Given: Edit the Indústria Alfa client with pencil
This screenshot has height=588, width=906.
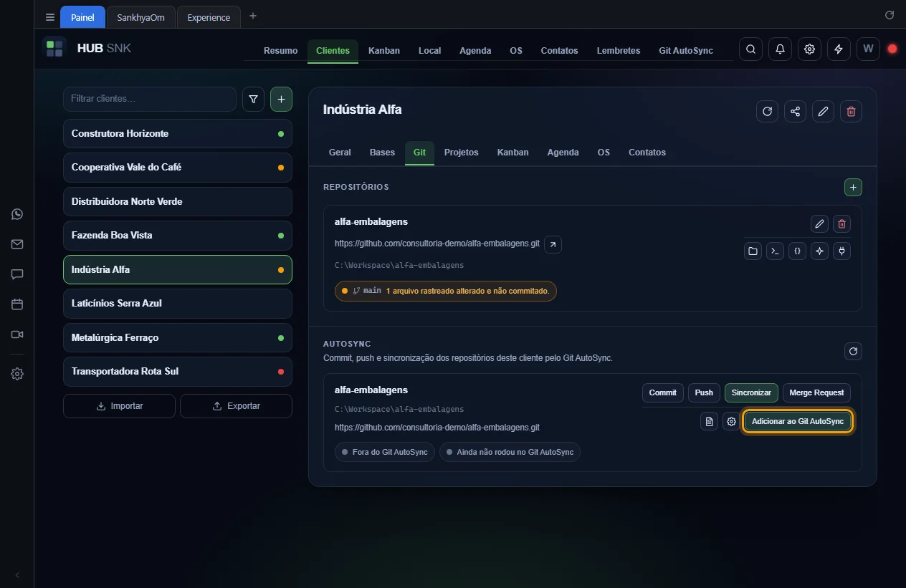Looking at the screenshot, I should [x=823, y=111].
